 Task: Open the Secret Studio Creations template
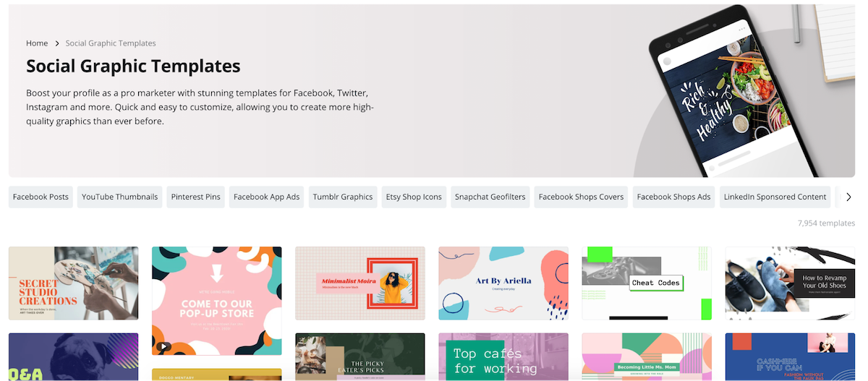[73, 283]
